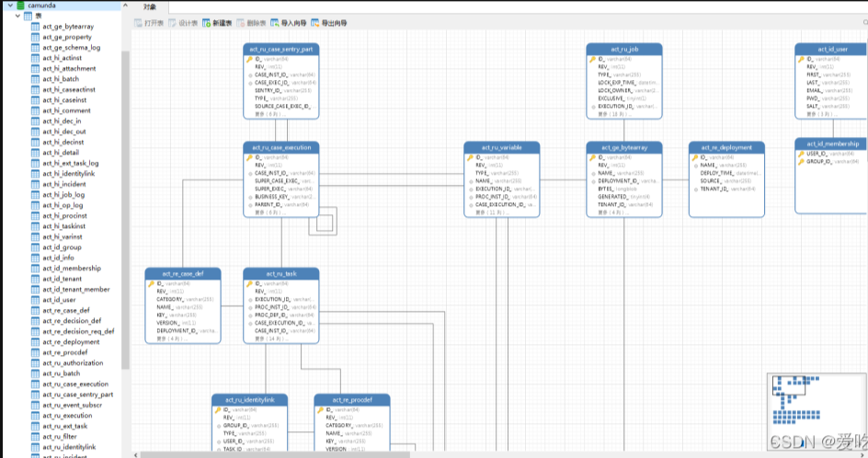This screenshot has width=868, height=458.
Task: Click the act_re_case_def diagram table header
Action: 183,274
